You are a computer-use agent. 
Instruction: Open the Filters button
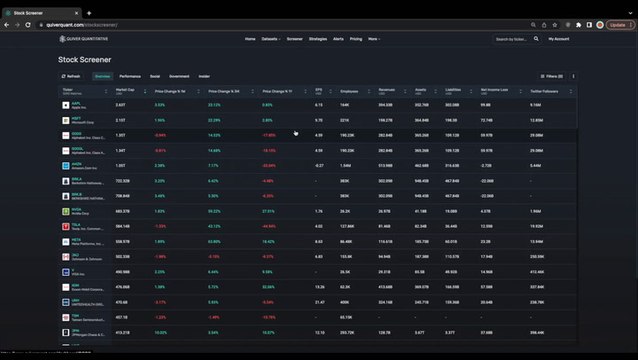point(552,76)
